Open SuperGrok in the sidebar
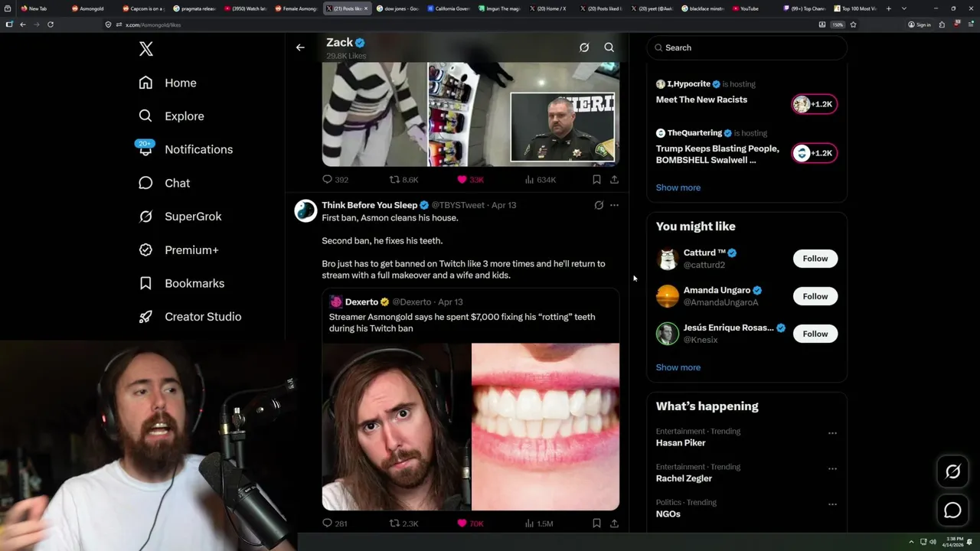The height and width of the screenshot is (551, 980). coord(180,217)
